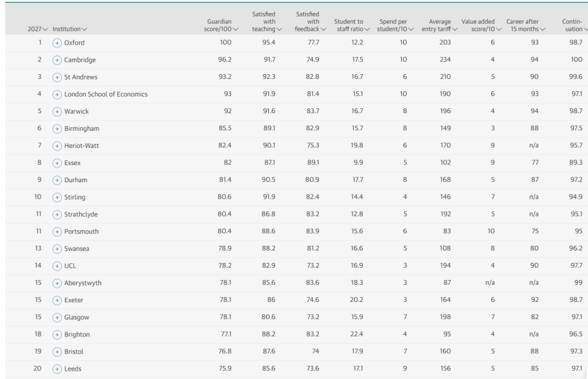Sort by Satisfied with feedback column
588x379 pixels.
pyautogui.click(x=310, y=22)
